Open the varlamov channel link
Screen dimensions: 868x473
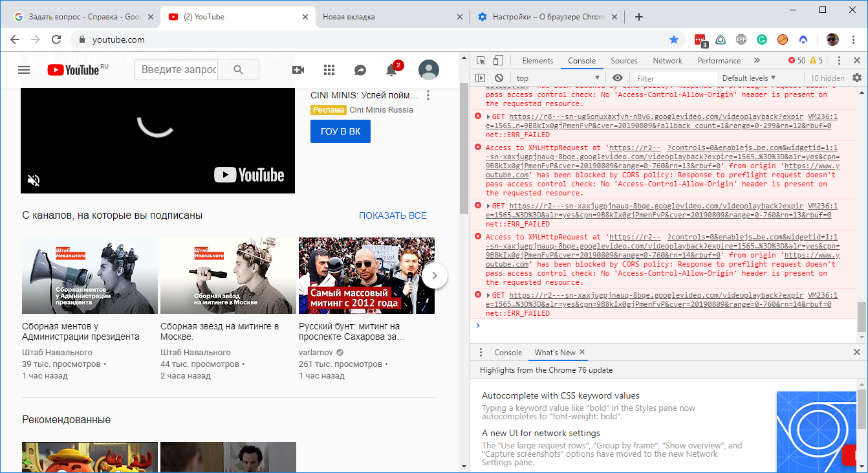pos(316,353)
